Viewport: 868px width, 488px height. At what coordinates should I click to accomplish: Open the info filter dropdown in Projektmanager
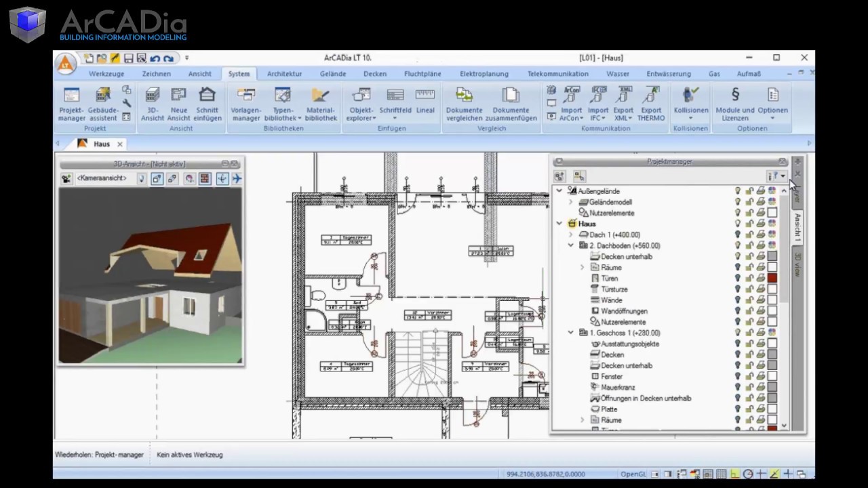[777, 176]
